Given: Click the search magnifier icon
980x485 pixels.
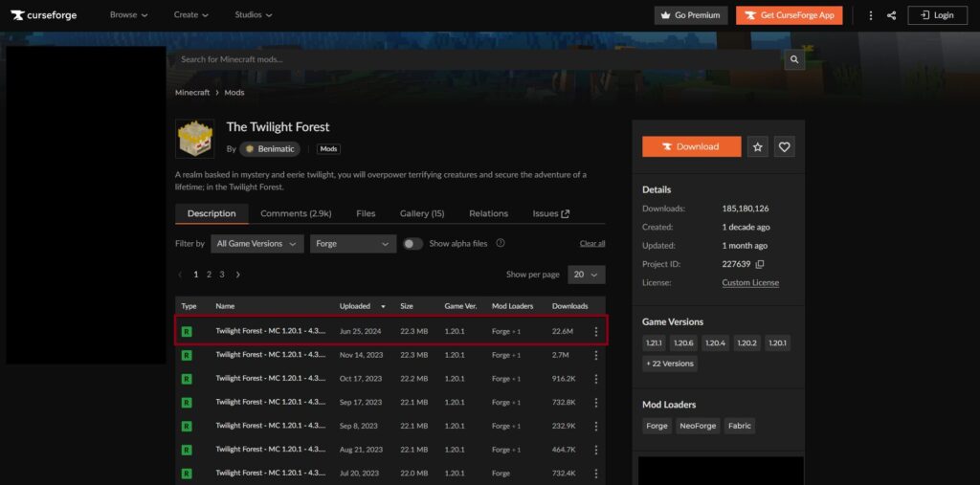Looking at the screenshot, I should [x=793, y=59].
